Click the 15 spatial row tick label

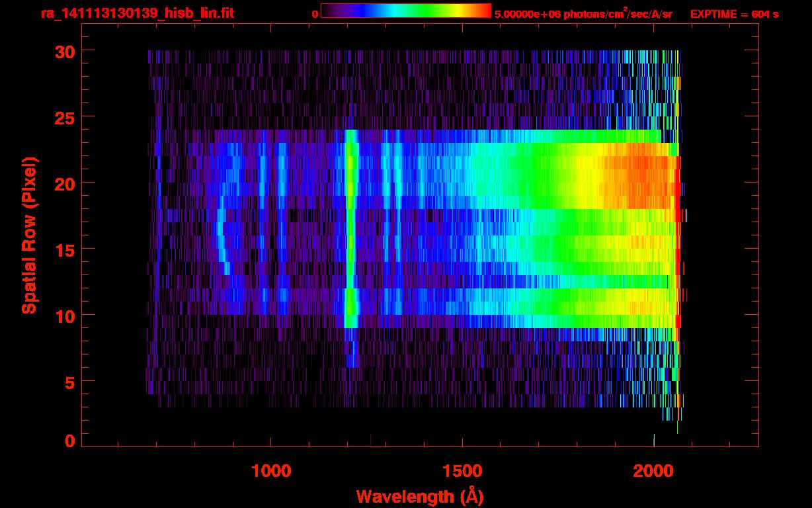click(65, 249)
